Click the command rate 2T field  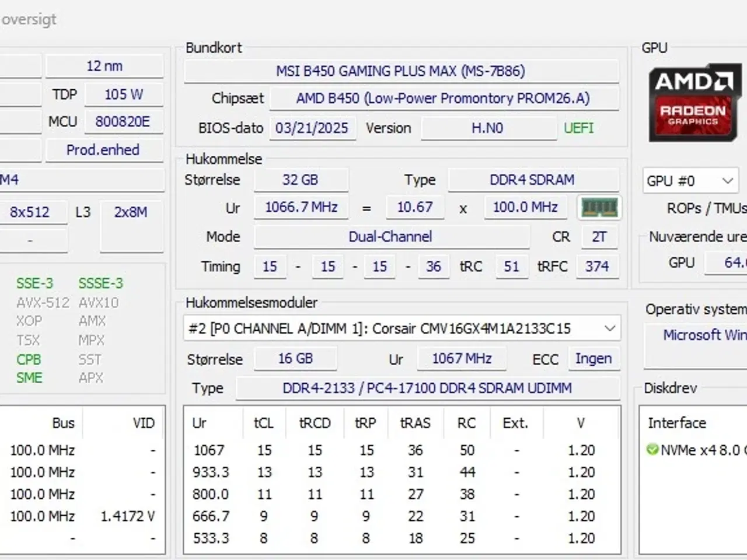[599, 237]
